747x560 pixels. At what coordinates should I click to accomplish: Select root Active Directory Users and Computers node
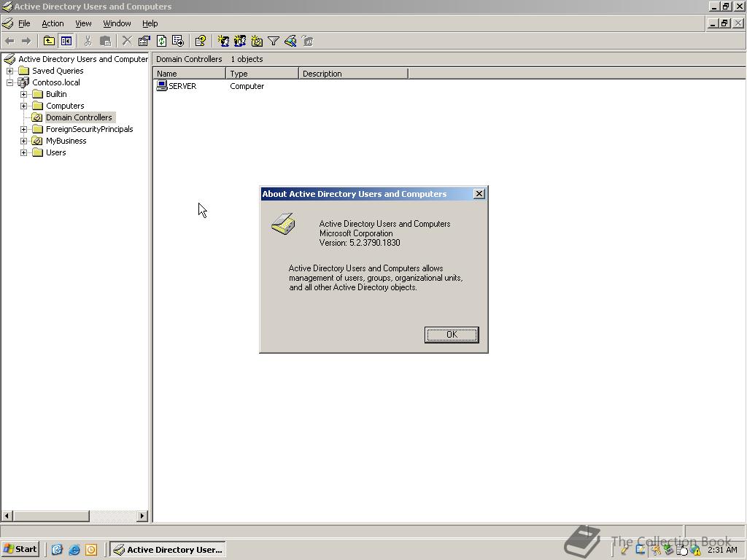(83, 59)
